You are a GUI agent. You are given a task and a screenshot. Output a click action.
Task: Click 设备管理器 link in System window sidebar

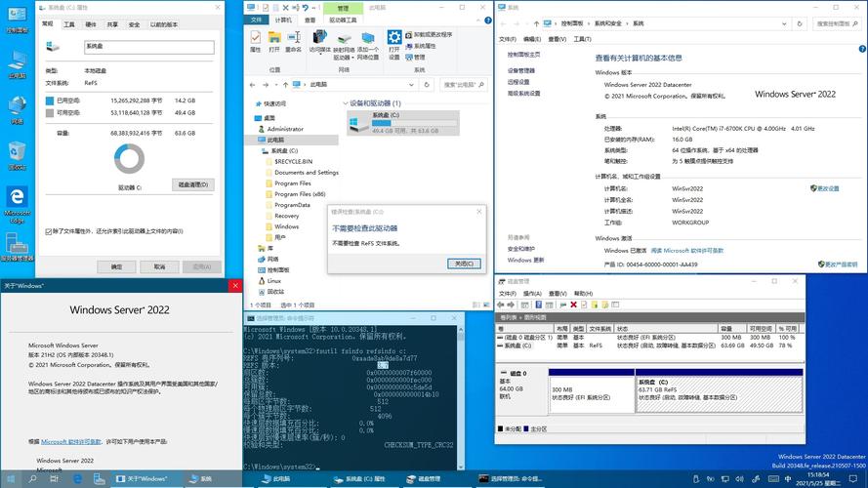(521, 71)
